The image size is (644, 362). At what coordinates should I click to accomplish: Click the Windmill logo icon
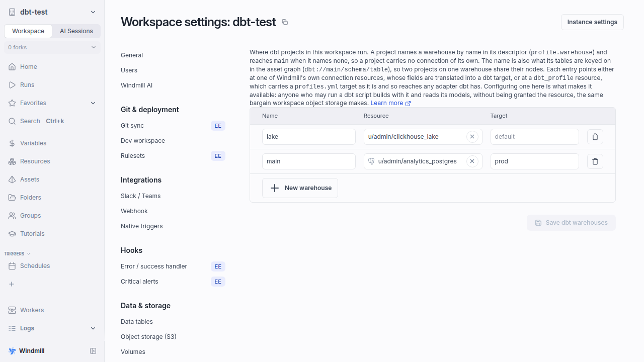coord(12,351)
